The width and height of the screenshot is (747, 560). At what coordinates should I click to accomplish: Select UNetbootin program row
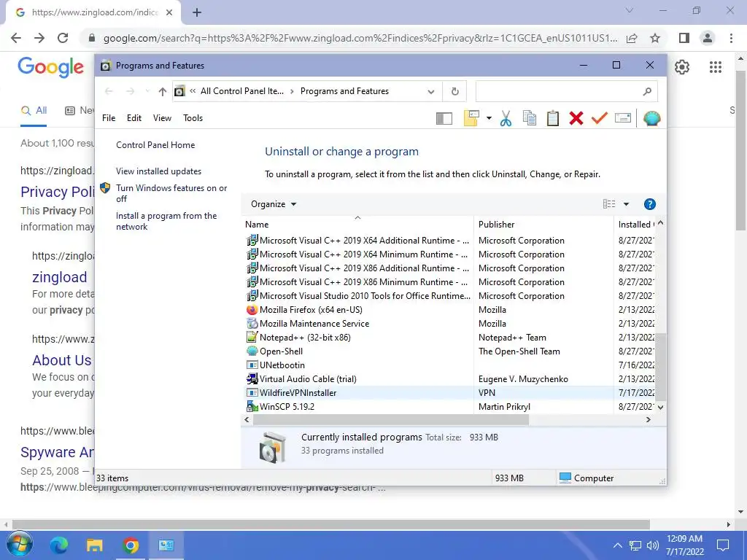click(449, 365)
